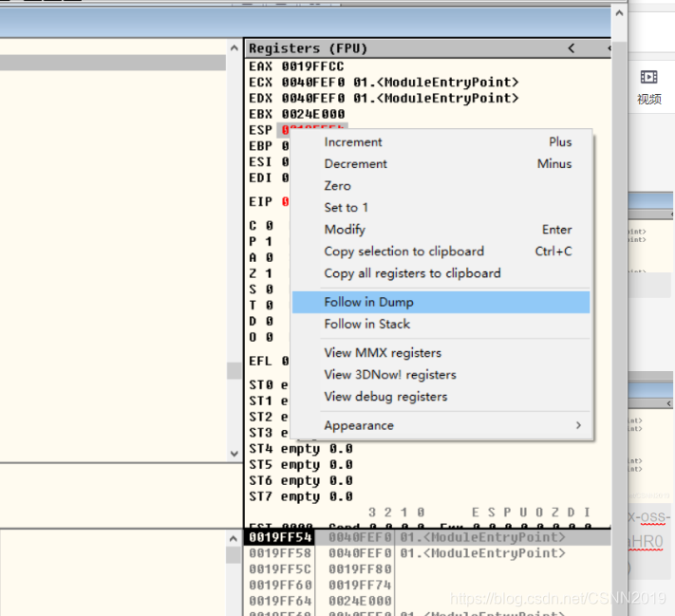Click the up arrow of the dump pane scrollbar
This screenshot has width=675, height=616.
pos(233,538)
